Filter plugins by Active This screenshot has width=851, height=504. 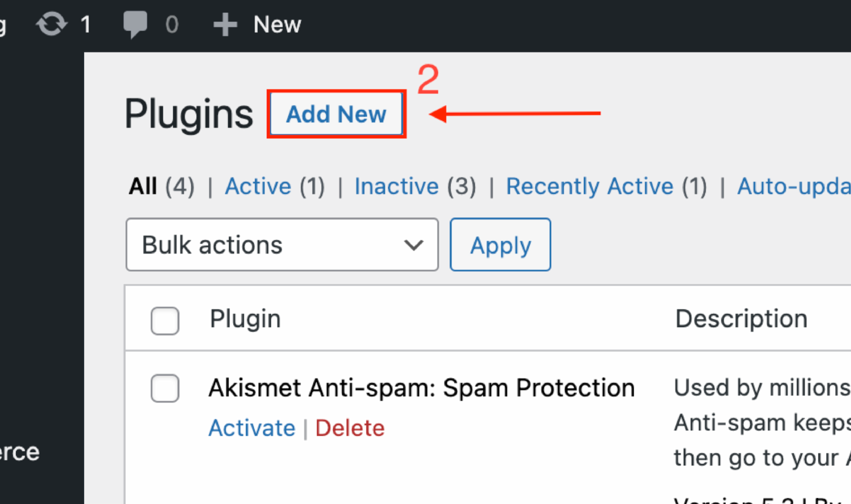tap(258, 186)
